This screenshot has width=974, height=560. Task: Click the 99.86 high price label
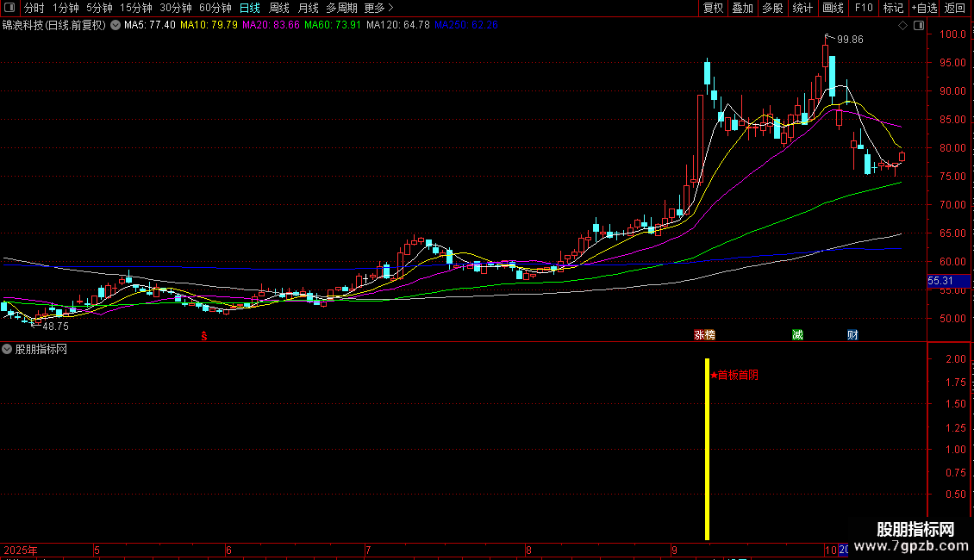pos(850,39)
